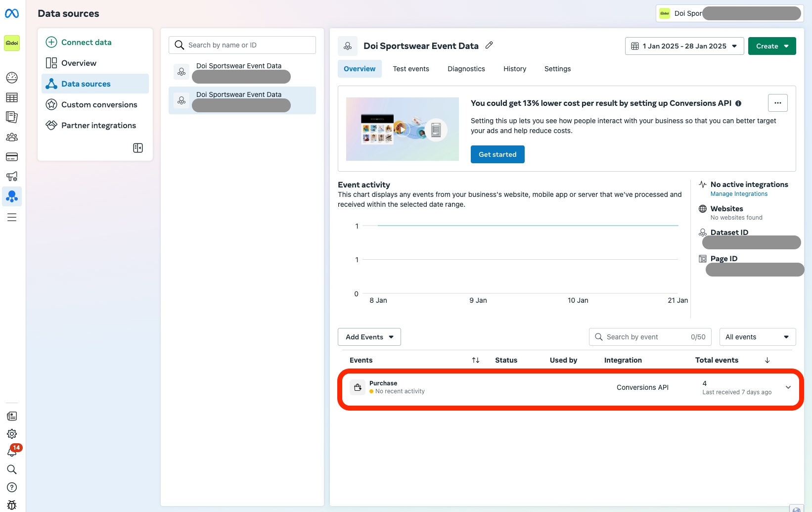
Task: Open the magnifier search icon in left rail
Action: pyautogui.click(x=12, y=469)
